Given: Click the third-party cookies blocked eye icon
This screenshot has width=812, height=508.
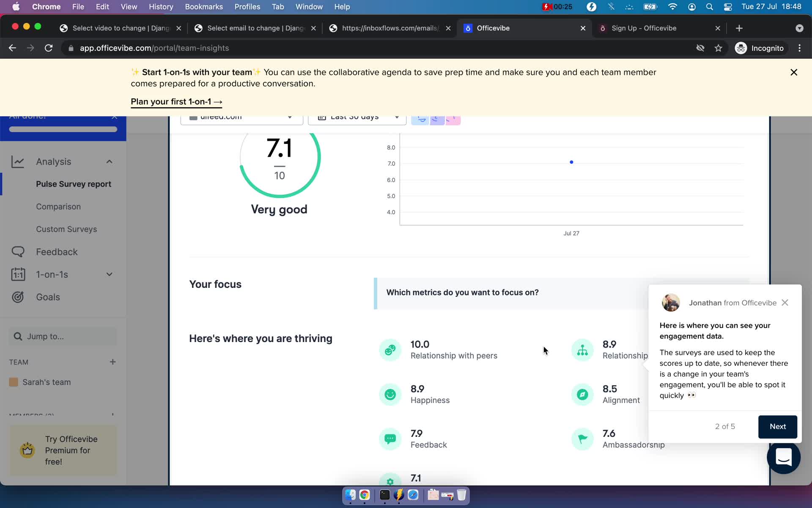Looking at the screenshot, I should tap(700, 48).
